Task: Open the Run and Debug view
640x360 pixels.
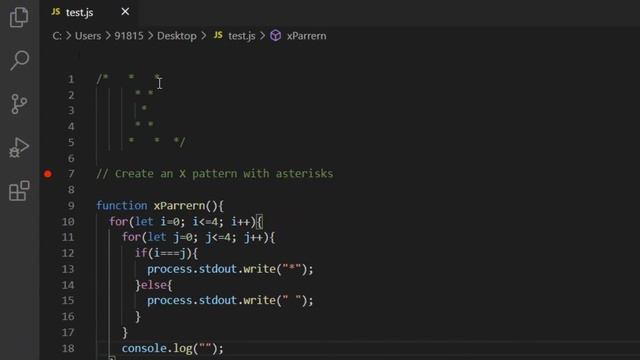Action: (x=19, y=147)
